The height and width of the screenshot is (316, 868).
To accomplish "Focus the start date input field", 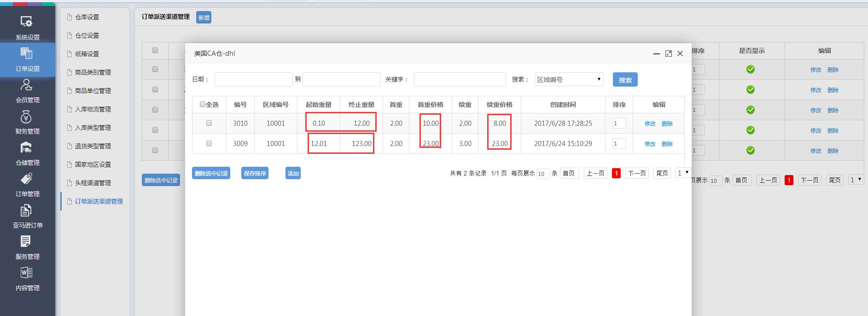I will tap(254, 79).
